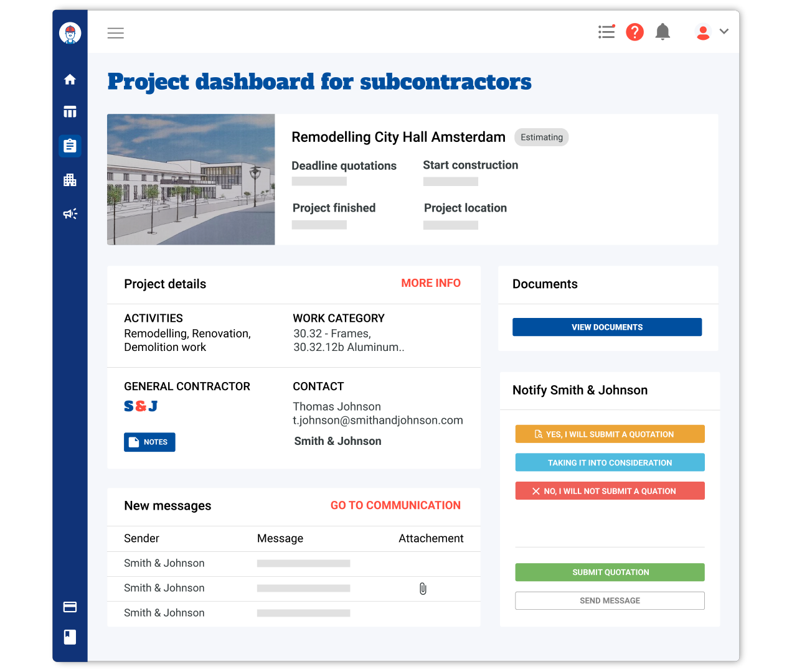Click the S&J contractor logo
This screenshot has width=797, height=672.
(141, 406)
